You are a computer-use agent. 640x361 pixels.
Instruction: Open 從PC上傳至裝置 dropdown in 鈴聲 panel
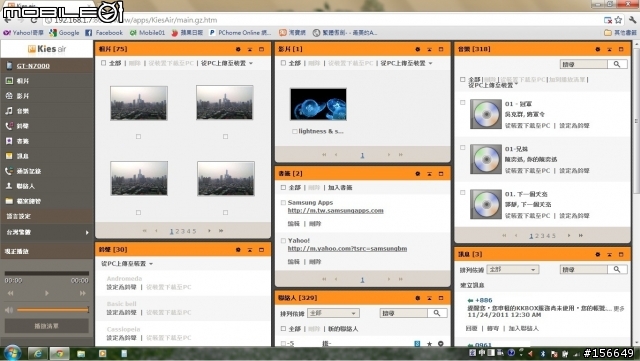(127, 264)
